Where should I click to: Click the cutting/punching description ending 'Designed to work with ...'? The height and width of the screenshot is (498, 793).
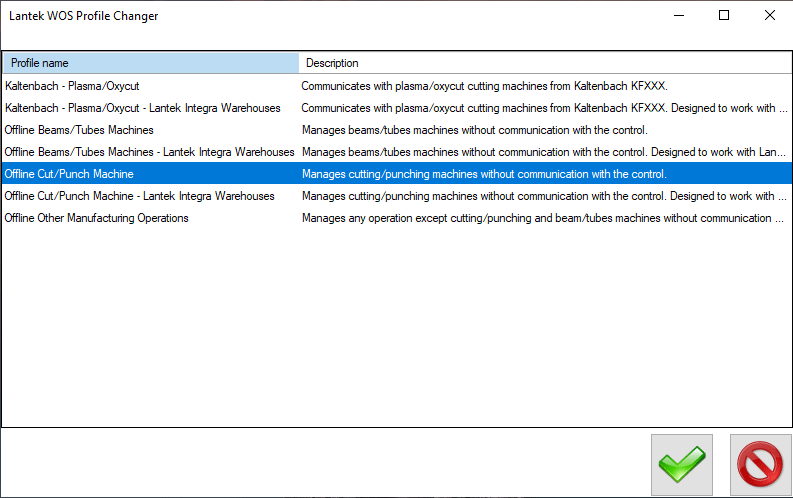coord(544,196)
